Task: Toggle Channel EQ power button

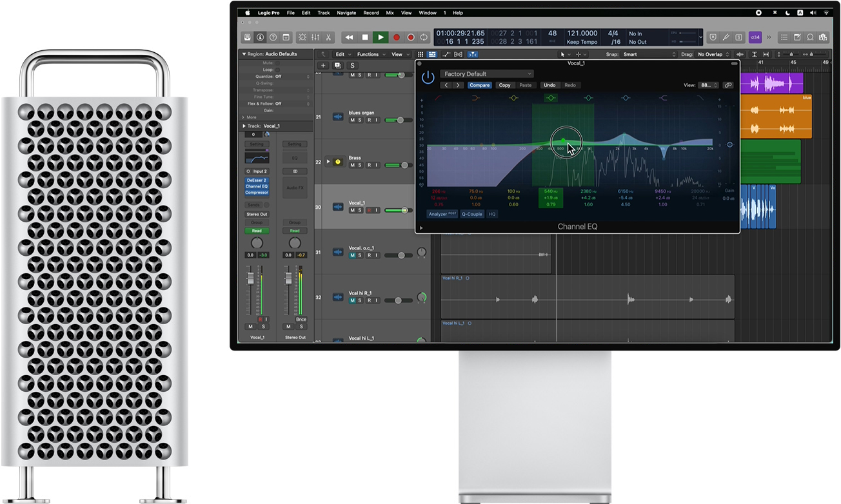Action: pos(428,77)
